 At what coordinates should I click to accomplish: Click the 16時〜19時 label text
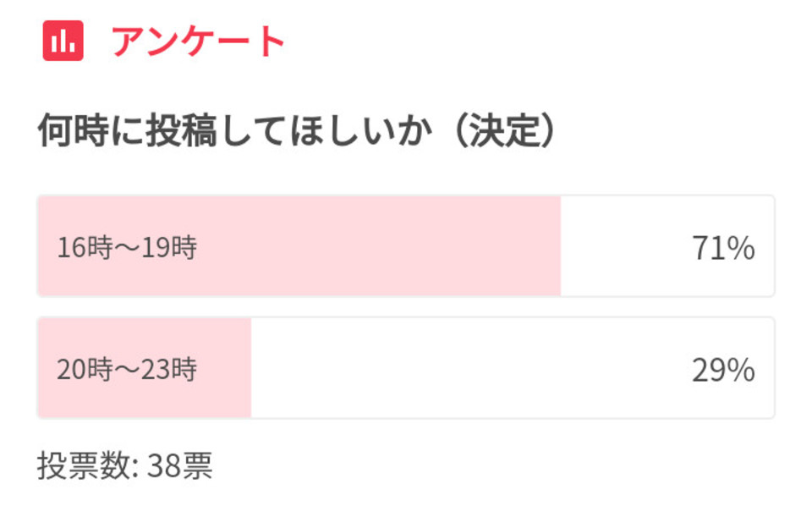point(127,247)
